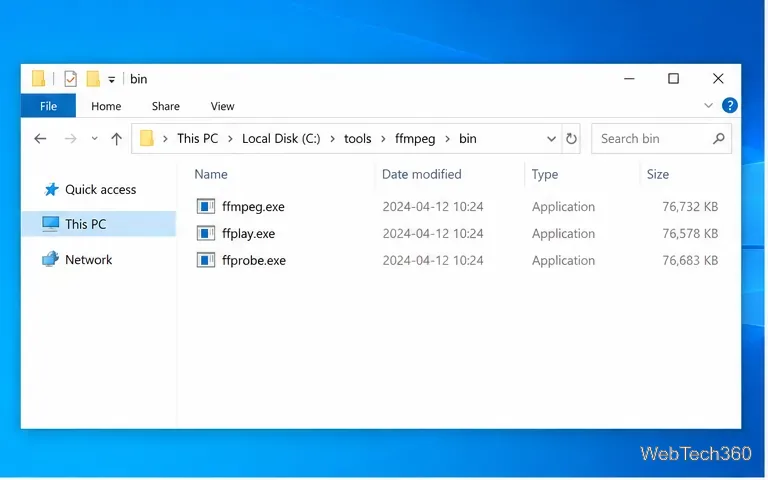Maximize the bin Explorer window

[673, 78]
